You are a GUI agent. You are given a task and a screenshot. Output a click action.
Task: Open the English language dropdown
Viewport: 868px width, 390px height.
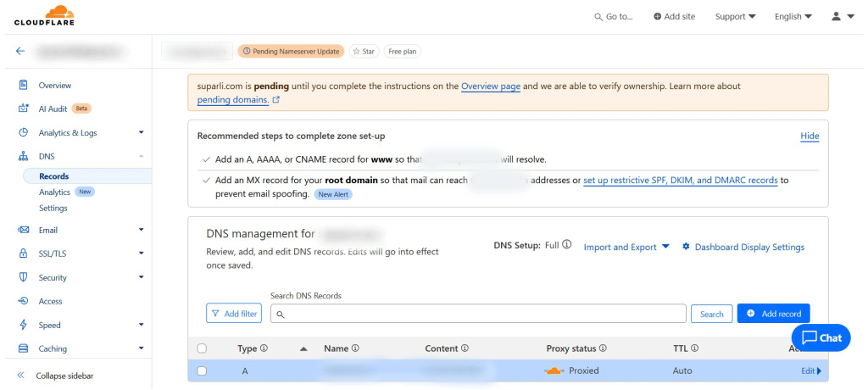(x=793, y=16)
